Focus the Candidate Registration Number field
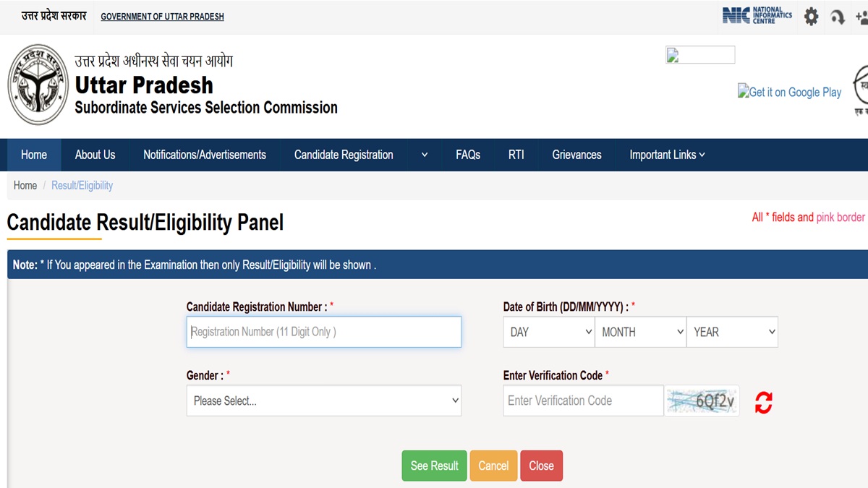This screenshot has width=868, height=488. point(323,332)
